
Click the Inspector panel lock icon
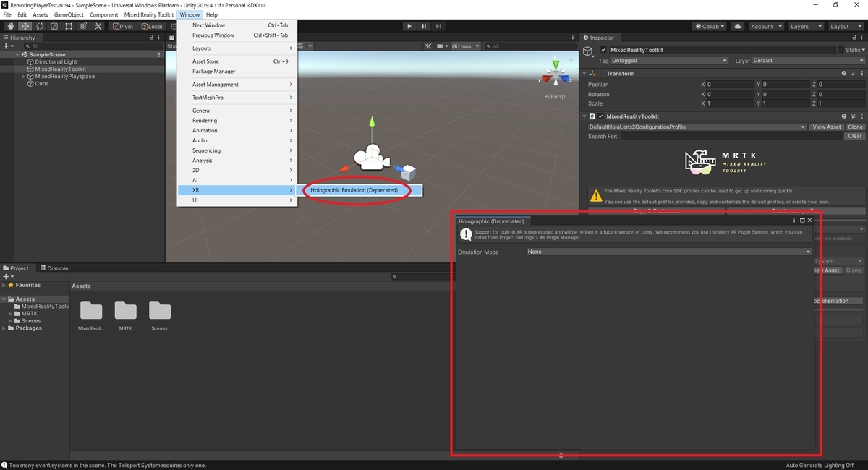(x=854, y=38)
